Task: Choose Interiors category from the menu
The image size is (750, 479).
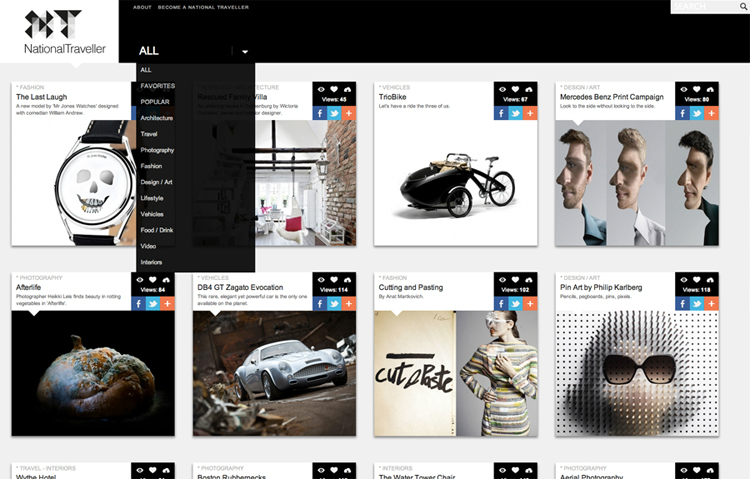Action: point(152,262)
